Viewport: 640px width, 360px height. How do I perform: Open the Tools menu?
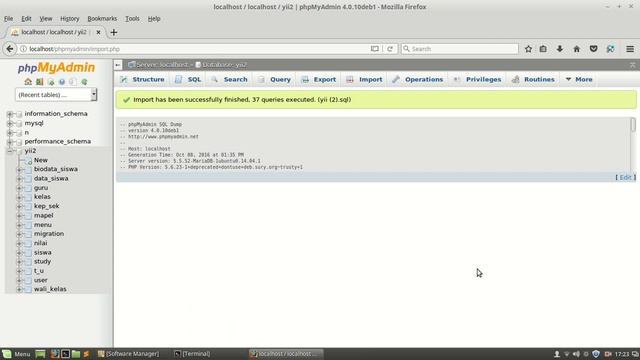point(132,19)
